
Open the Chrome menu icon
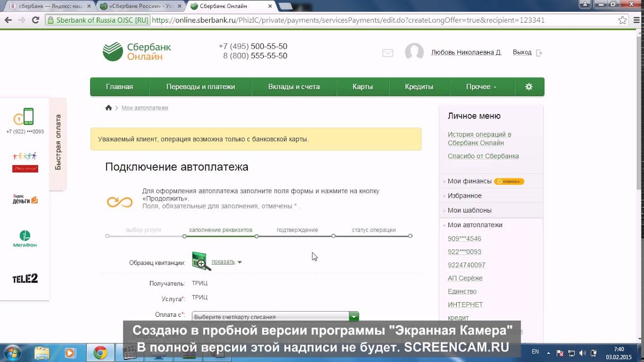(635, 20)
